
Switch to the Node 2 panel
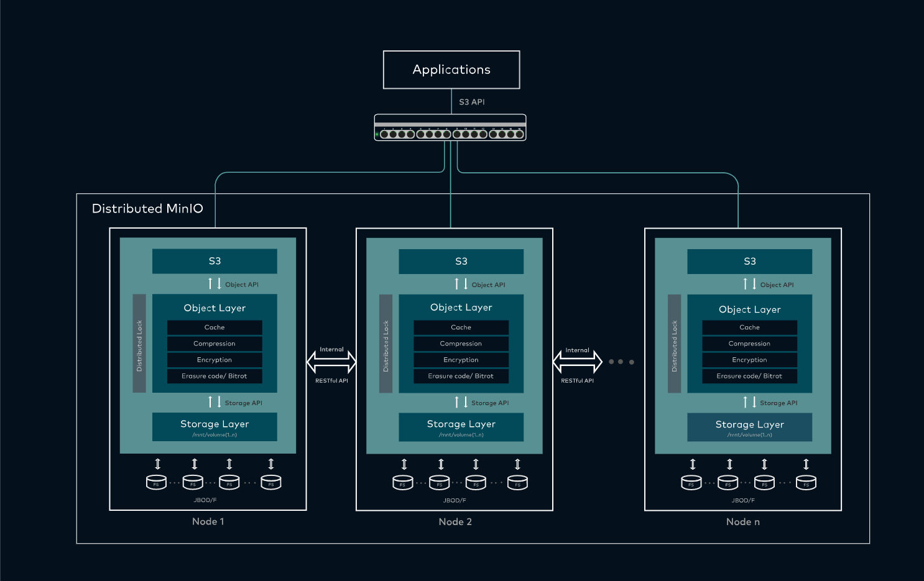coord(455,521)
